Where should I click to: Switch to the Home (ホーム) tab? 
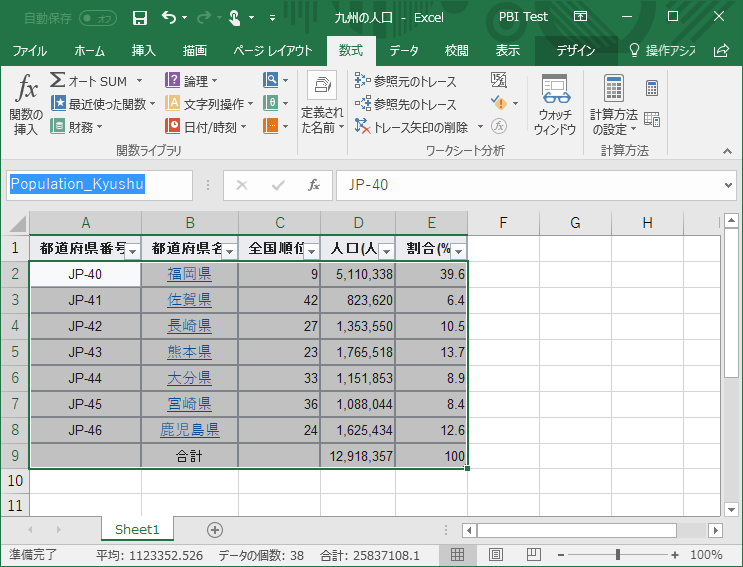(x=89, y=50)
